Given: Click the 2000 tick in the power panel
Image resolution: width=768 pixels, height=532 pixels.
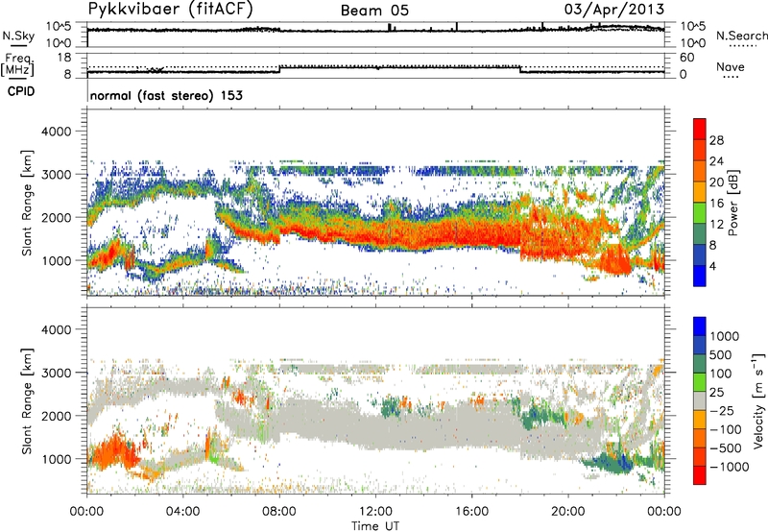Looking at the screenshot, I should pos(59,217).
